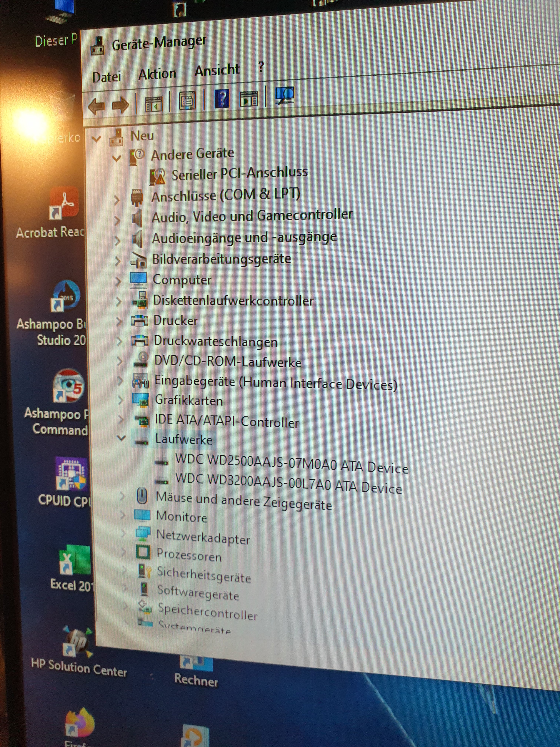Click the Drucker printer icon
The width and height of the screenshot is (560, 747).
(140, 321)
